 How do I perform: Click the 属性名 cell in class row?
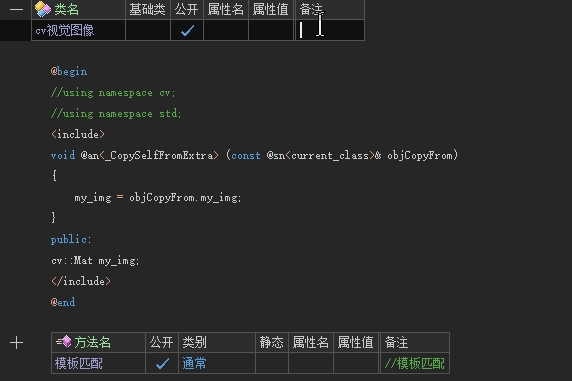click(226, 30)
